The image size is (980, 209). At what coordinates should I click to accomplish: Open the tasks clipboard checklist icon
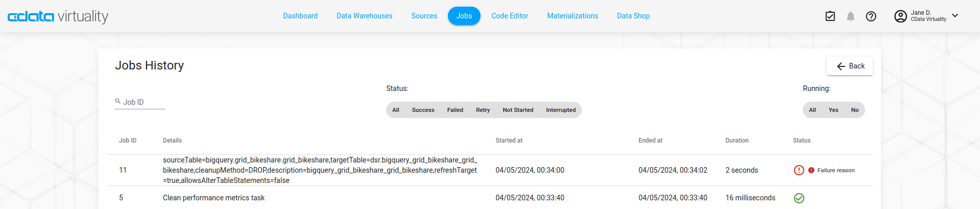830,16
